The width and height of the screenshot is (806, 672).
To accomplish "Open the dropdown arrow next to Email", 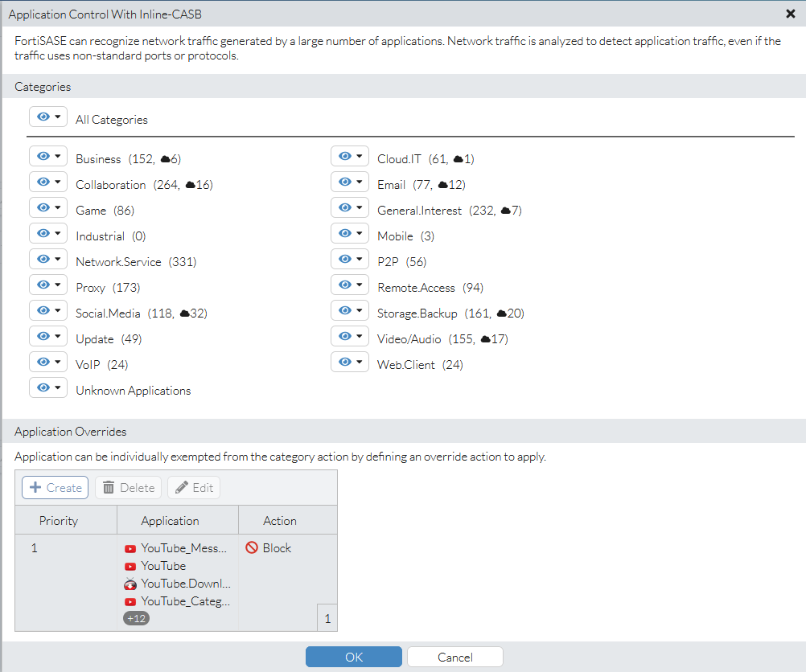I will (x=359, y=181).
